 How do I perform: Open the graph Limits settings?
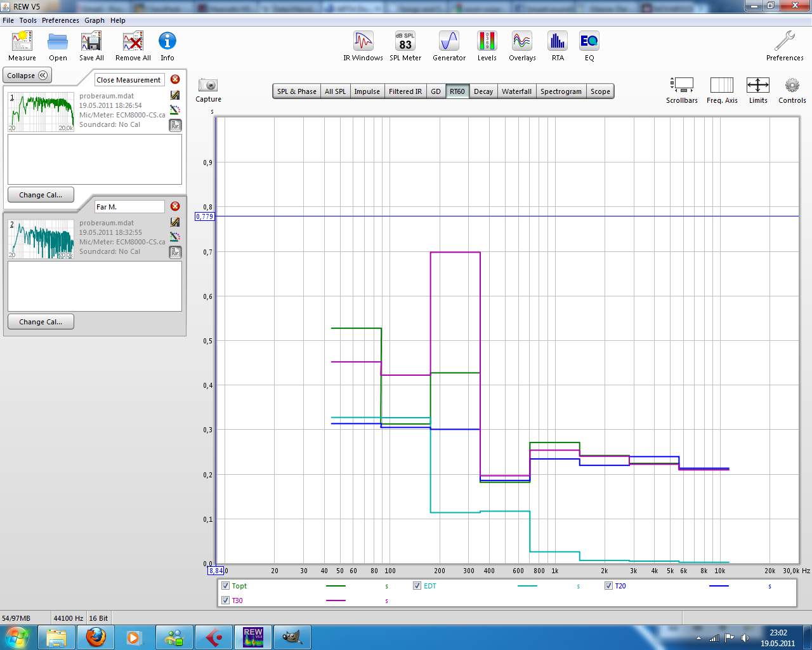[x=758, y=86]
